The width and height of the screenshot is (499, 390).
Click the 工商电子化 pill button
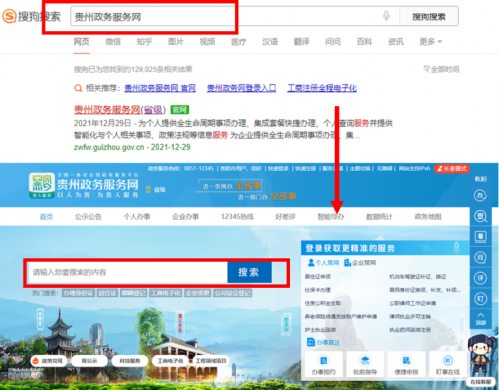coord(170,361)
